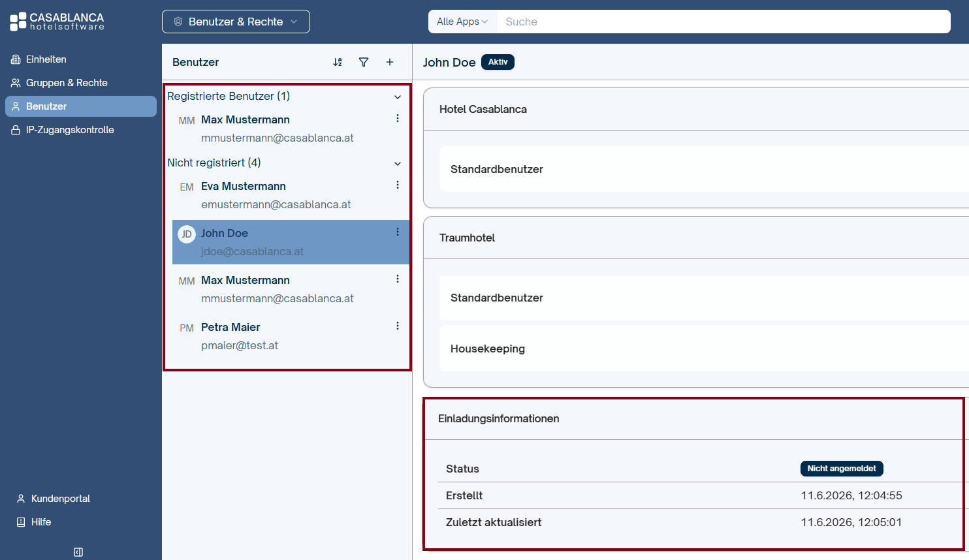Open options menu for John Doe
This screenshot has height=560, width=969.
(x=398, y=232)
